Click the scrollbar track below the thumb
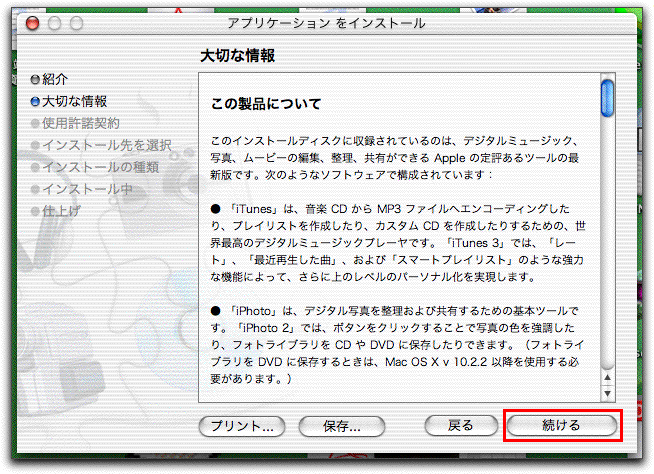Screen dimensions: 654x474 pyautogui.click(x=607, y=242)
